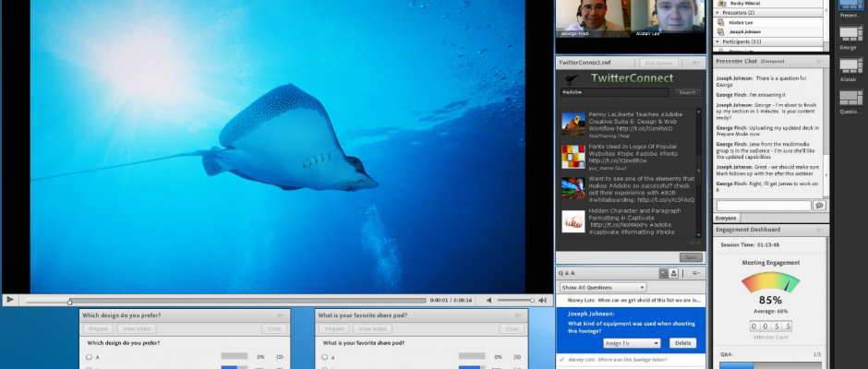Switch Q&A pod to participant view icon
The width and height of the screenshot is (868, 369).
click(x=674, y=273)
